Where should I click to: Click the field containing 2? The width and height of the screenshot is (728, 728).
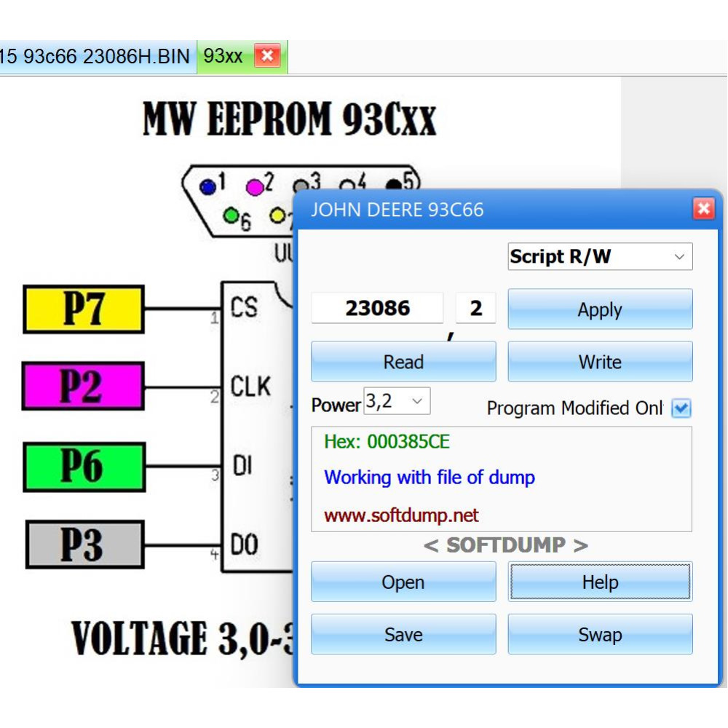(476, 308)
